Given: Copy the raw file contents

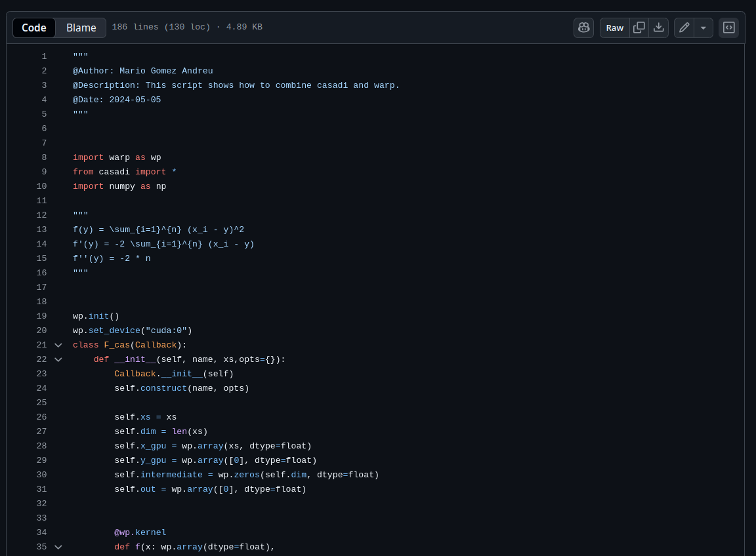Looking at the screenshot, I should (x=639, y=28).
